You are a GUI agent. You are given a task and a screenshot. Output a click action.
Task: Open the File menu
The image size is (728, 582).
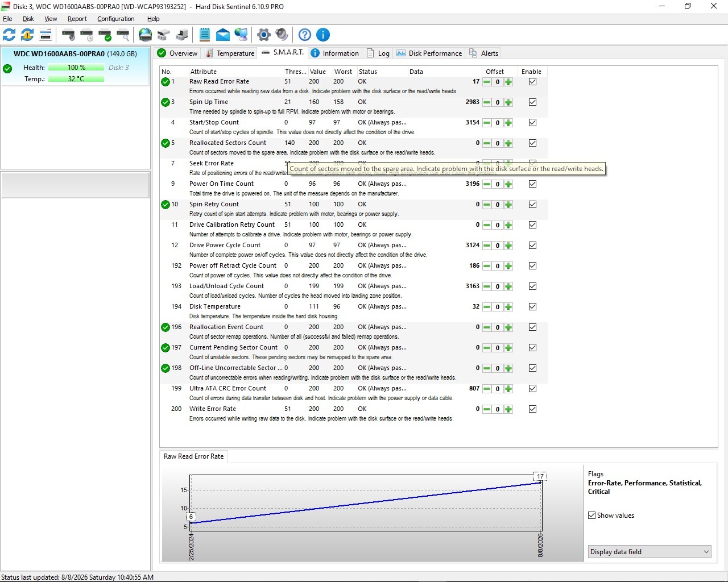tap(7, 19)
